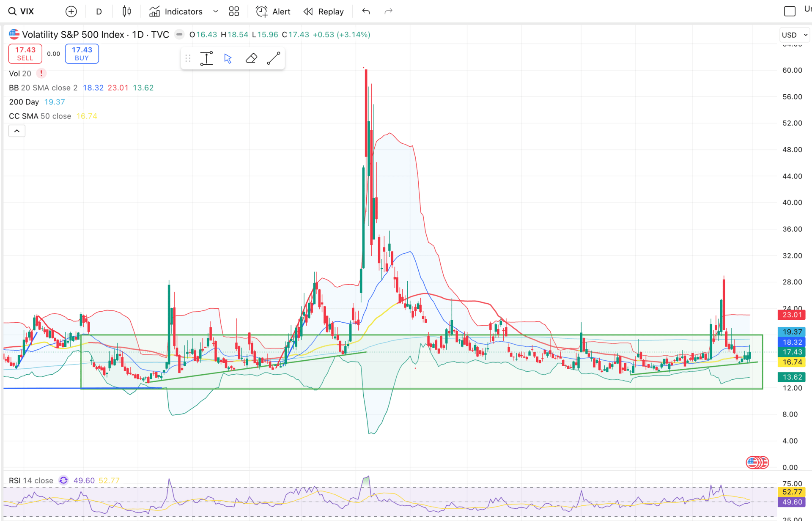
Task: Select the eraser drawing tool
Action: [x=251, y=58]
